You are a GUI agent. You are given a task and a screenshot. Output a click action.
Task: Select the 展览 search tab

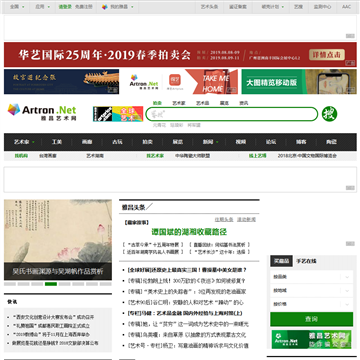point(224,103)
